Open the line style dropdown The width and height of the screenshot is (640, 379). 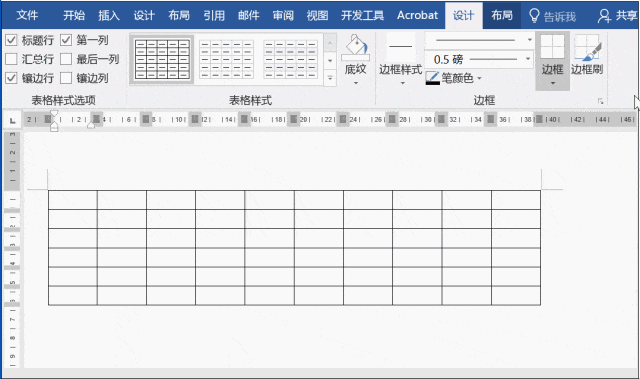pyautogui.click(x=529, y=40)
